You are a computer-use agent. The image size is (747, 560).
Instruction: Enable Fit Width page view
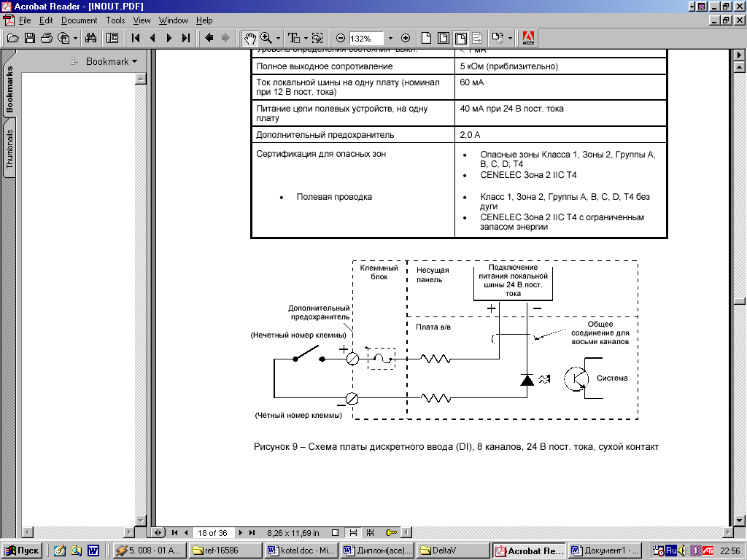click(x=460, y=38)
